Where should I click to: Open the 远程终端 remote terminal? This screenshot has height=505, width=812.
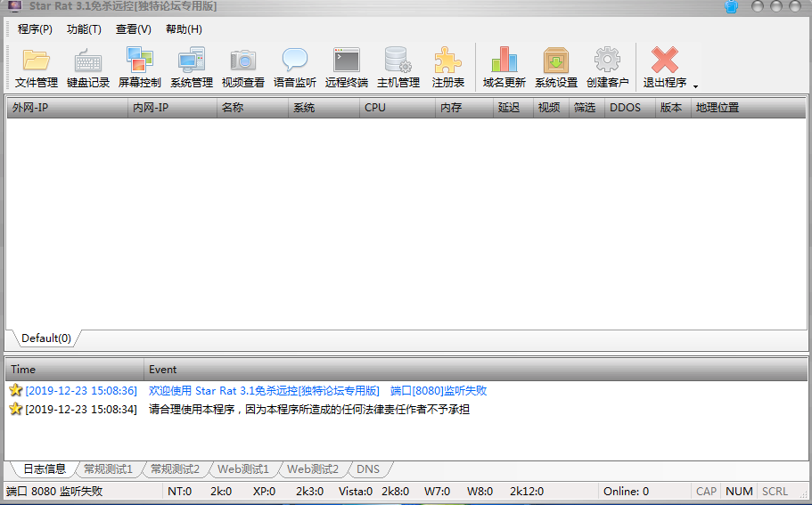click(347, 68)
